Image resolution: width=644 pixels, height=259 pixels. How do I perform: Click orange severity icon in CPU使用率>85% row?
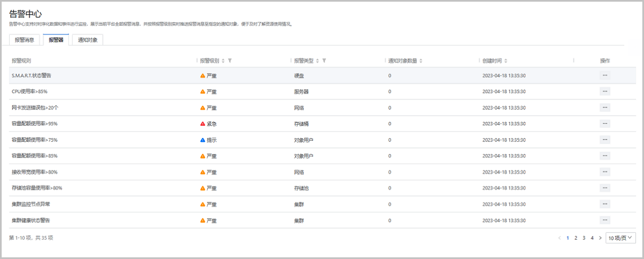202,91
